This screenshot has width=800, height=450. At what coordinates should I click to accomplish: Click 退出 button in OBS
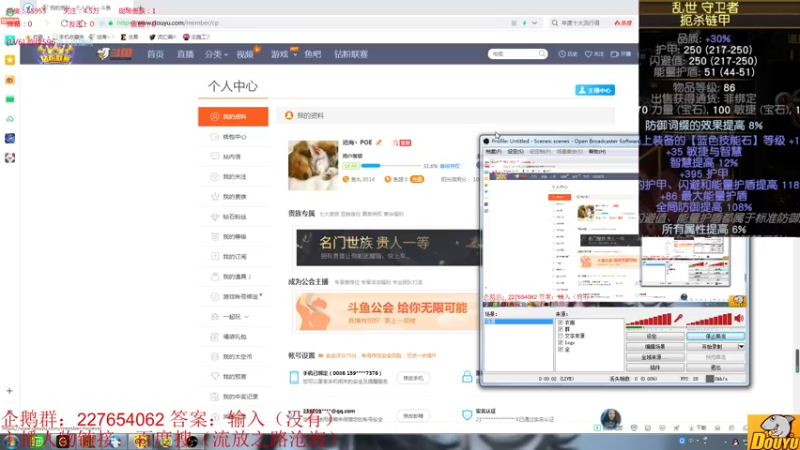[x=715, y=367]
